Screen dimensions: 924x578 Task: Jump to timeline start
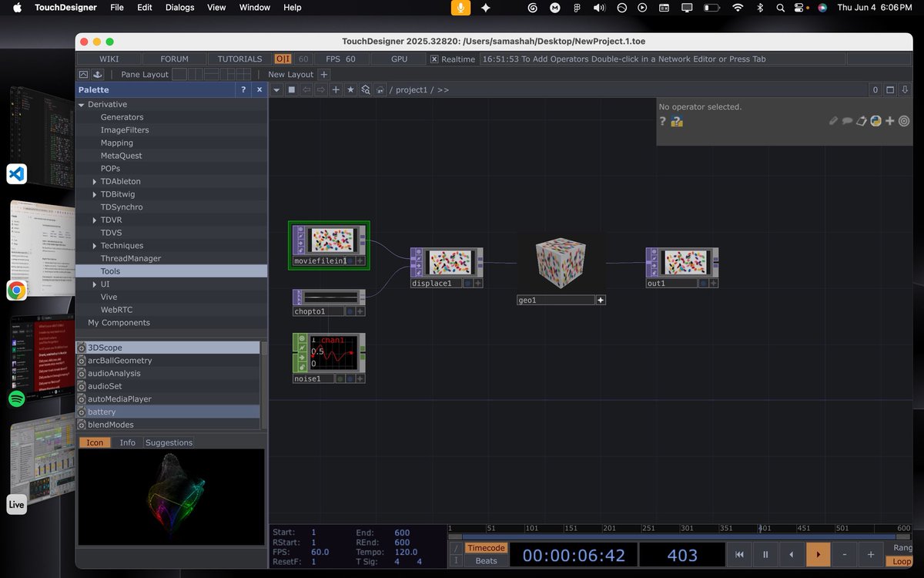click(x=739, y=554)
